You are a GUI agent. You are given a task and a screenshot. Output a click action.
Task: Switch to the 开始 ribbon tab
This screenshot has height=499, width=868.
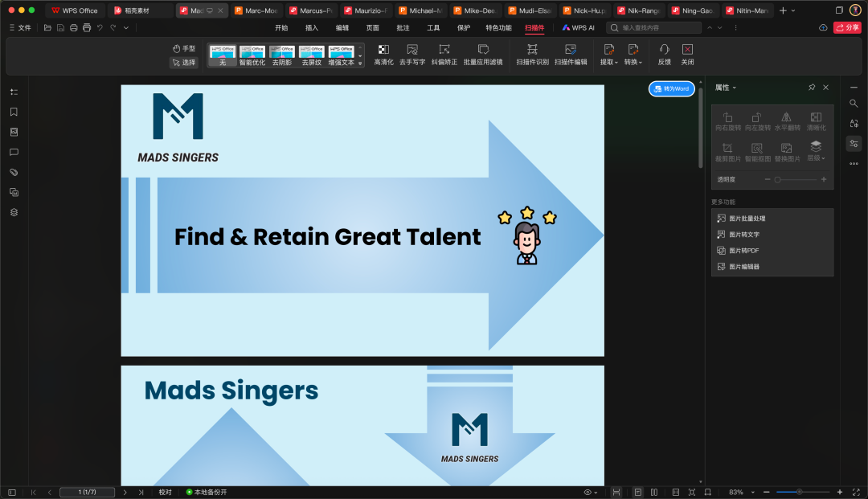point(281,27)
